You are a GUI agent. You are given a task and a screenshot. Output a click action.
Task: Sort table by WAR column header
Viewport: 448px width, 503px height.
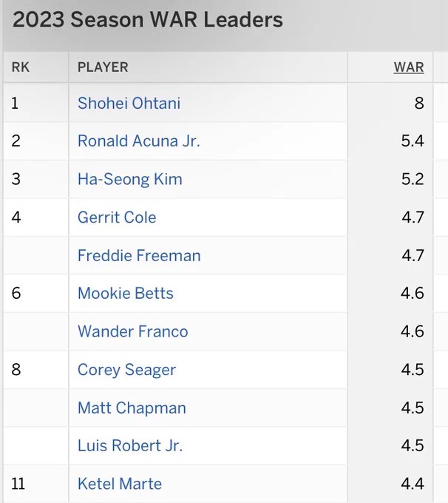pos(408,67)
